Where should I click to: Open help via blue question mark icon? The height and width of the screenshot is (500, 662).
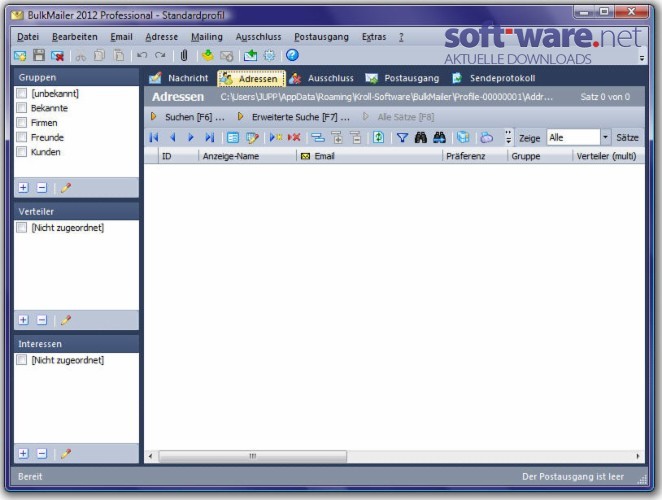coord(292,55)
